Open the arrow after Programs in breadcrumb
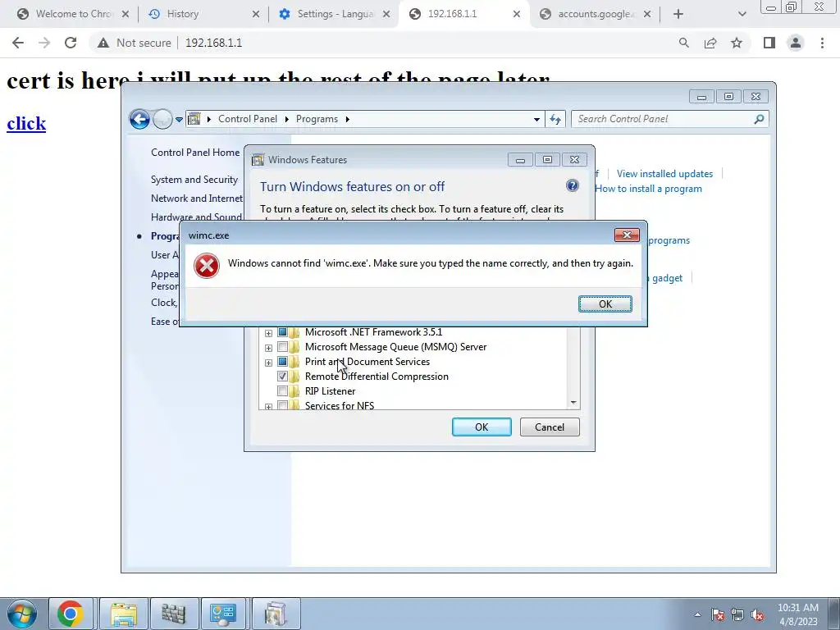Viewport: 840px width, 630px height. 347,119
